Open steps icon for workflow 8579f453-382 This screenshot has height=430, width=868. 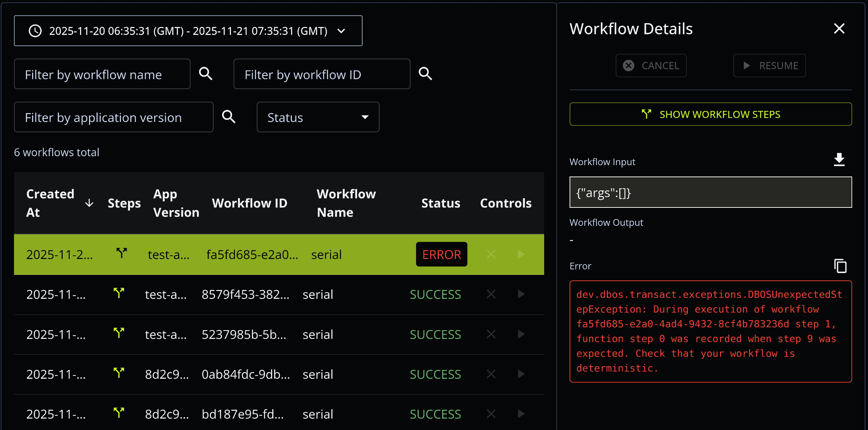(x=119, y=294)
